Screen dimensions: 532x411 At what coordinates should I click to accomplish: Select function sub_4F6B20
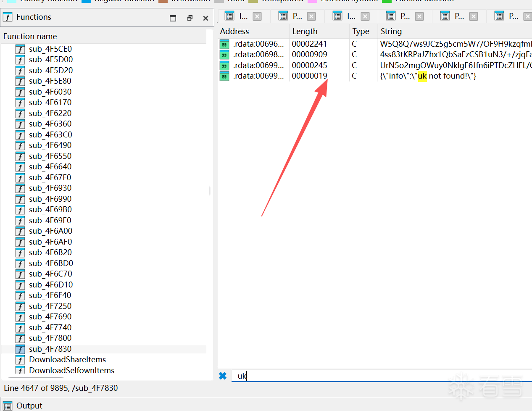point(50,252)
